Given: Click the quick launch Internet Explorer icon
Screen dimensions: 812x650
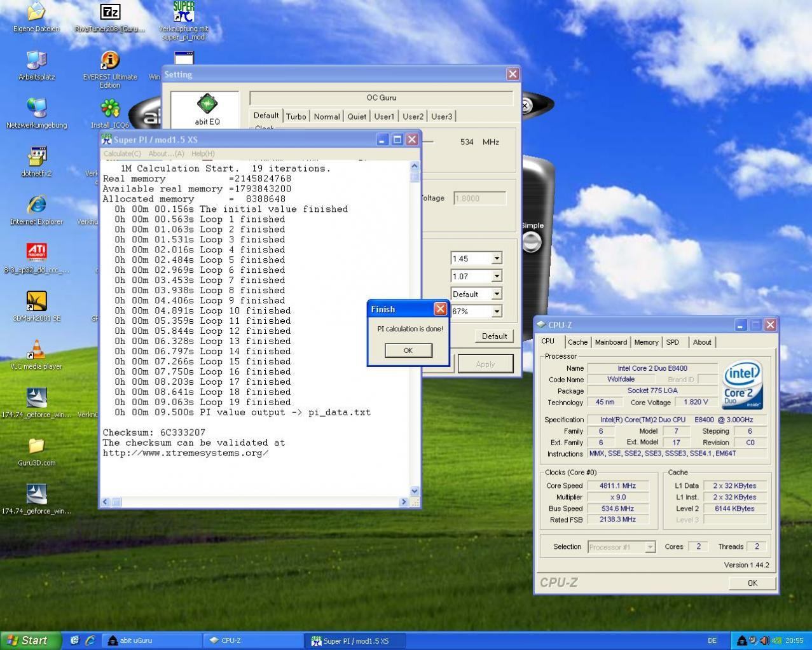Looking at the screenshot, I should 90,640.
